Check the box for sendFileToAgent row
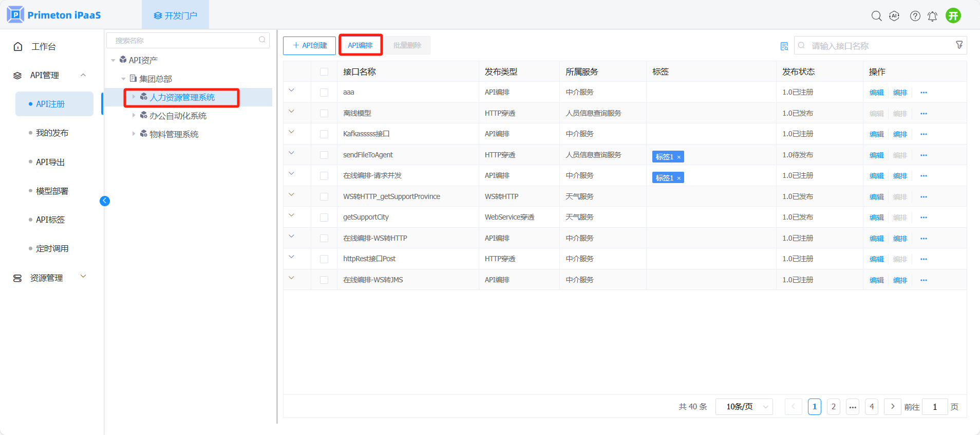Viewport: 980px width, 435px height. coord(324,155)
